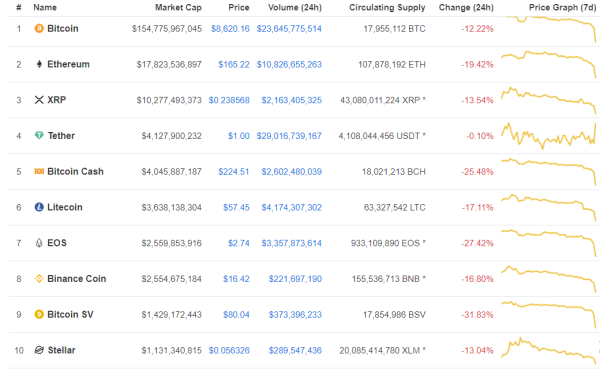This screenshot has width=600, height=369.
Task: Open EOS price link $2.74
Action: pos(239,243)
